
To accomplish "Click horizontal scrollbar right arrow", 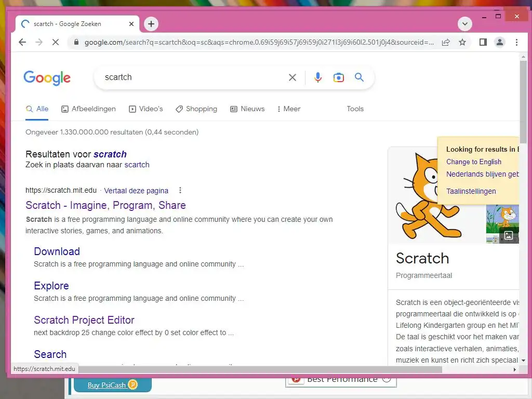I will point(515,369).
